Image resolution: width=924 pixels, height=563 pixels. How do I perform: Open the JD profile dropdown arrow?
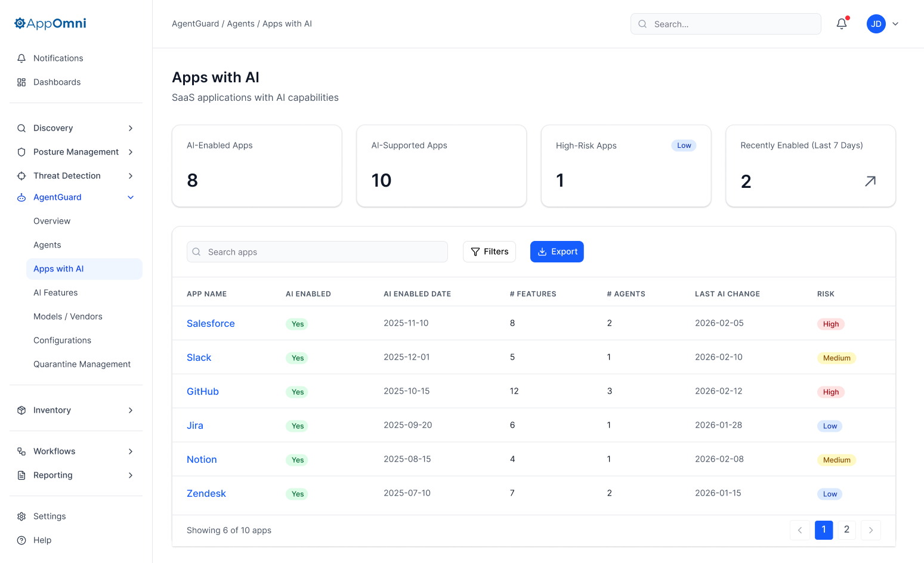[x=895, y=24]
